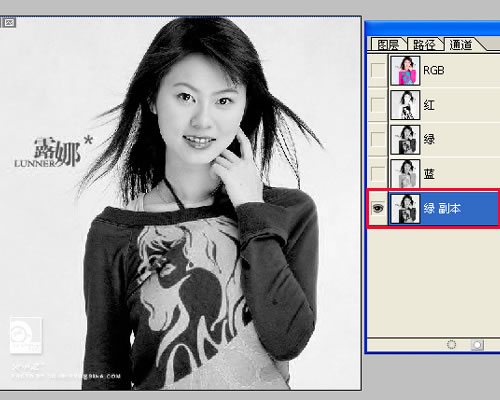This screenshot has height=400, width=500.
Task: Click the load channel as selection icon
Action: tap(451, 345)
